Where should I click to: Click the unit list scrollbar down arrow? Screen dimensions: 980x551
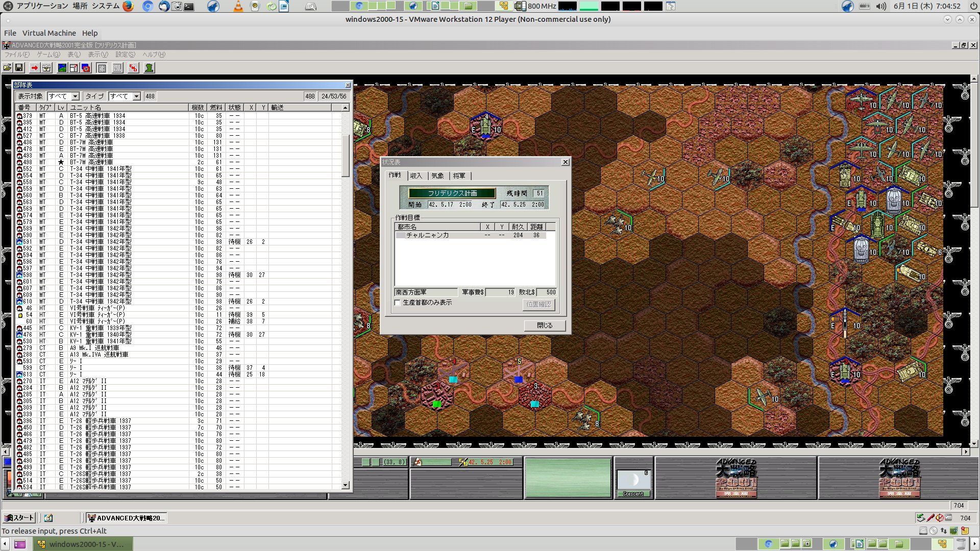345,485
